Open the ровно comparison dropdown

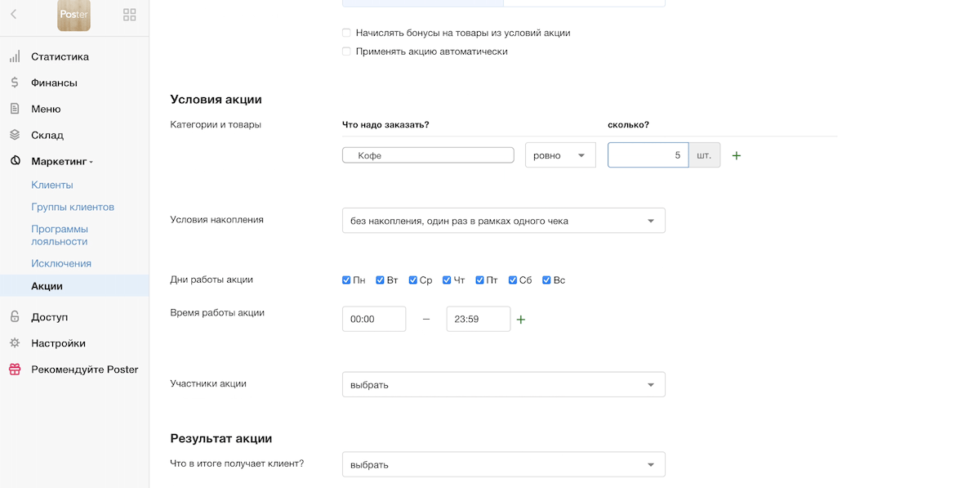[x=560, y=155]
